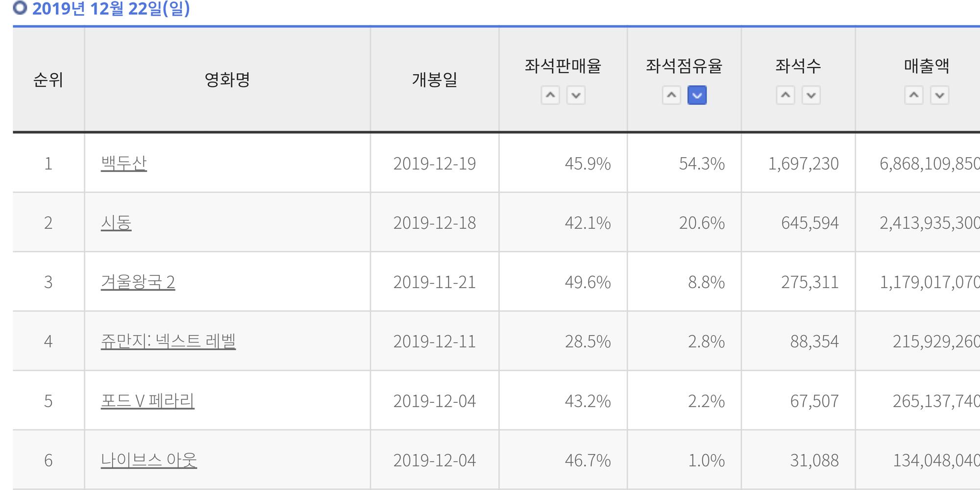Click 백두산 release date cell 2019-12-19

(435, 163)
